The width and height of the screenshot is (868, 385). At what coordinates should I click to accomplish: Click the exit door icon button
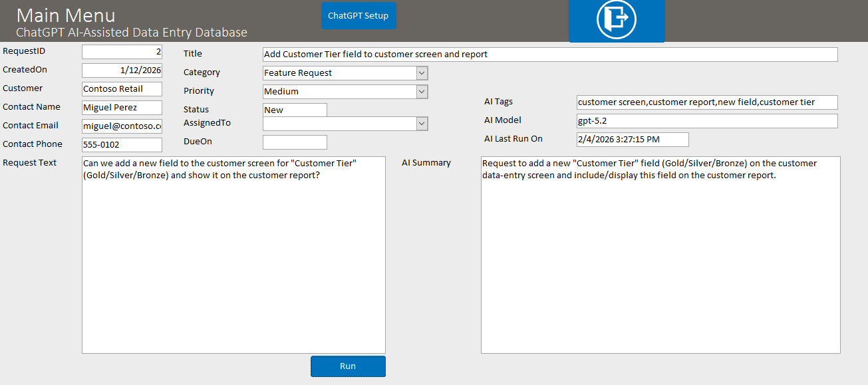pyautogui.click(x=616, y=20)
